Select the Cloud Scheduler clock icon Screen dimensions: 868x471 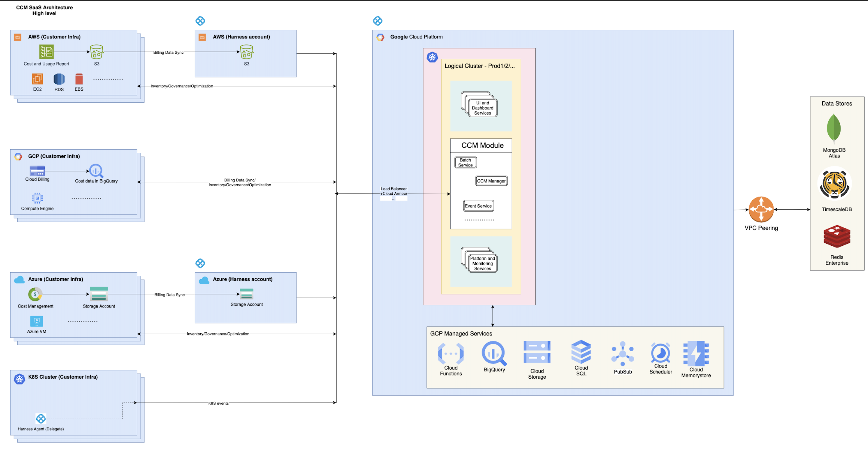click(x=660, y=353)
